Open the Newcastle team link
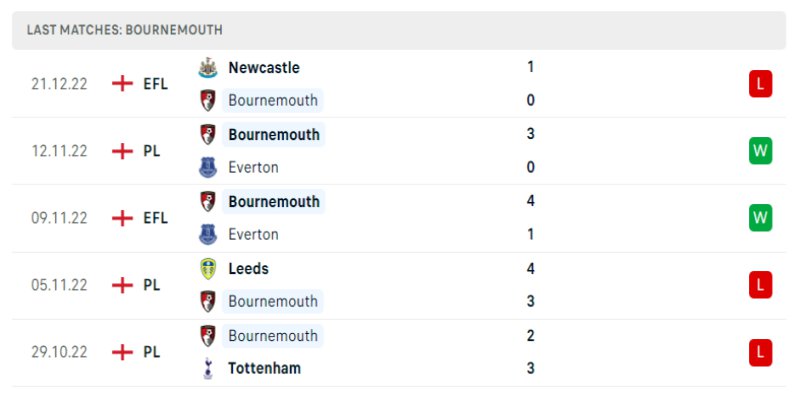Viewport: 800px width, 400px height. click(263, 67)
